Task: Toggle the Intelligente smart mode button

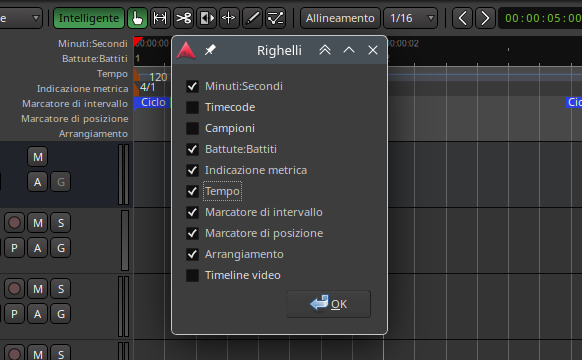Action: click(89, 18)
